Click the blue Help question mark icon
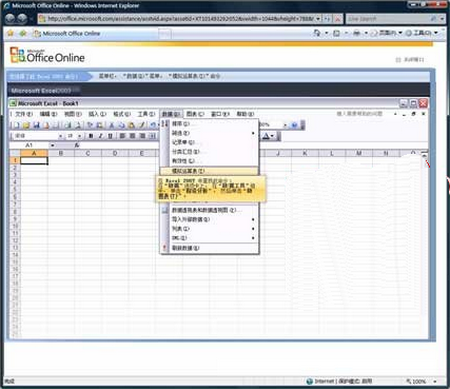 point(294,125)
